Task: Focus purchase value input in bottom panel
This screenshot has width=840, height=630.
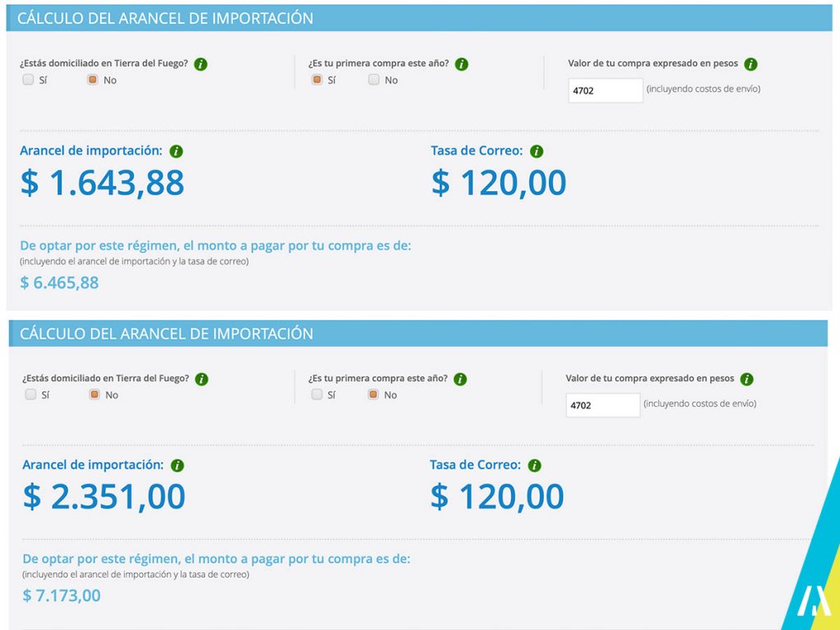Action: [x=603, y=405]
